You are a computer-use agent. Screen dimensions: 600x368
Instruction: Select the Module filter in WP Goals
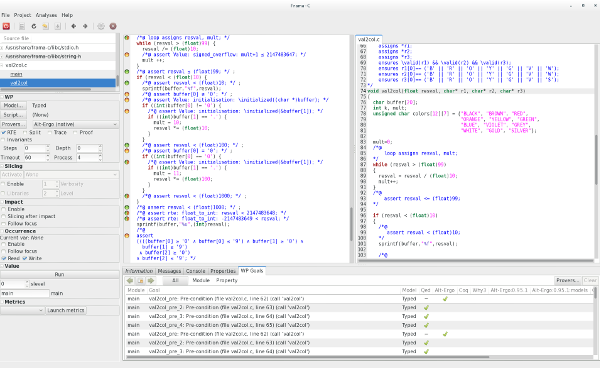[201, 280]
